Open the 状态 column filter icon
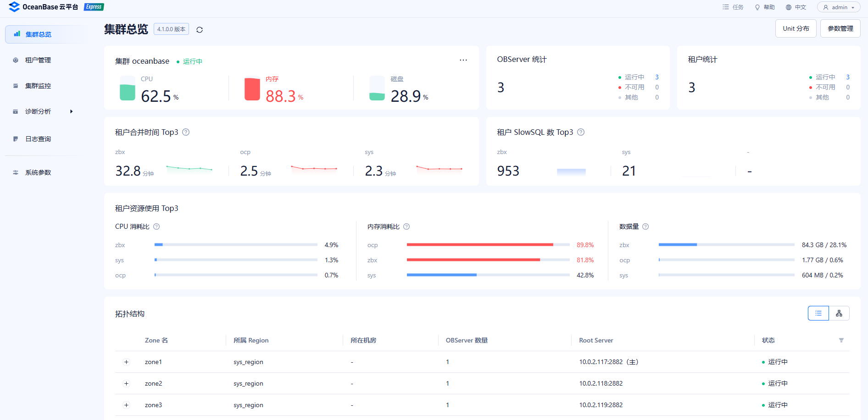 click(841, 340)
